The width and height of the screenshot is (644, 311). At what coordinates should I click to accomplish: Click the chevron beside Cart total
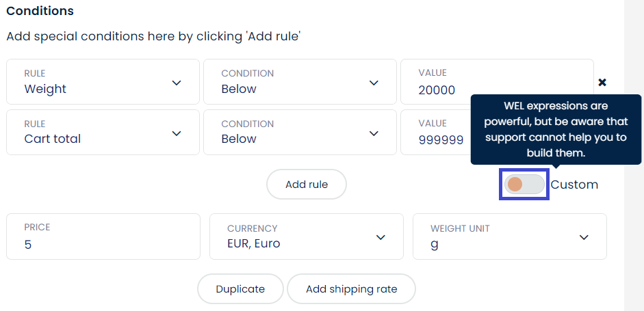click(177, 133)
